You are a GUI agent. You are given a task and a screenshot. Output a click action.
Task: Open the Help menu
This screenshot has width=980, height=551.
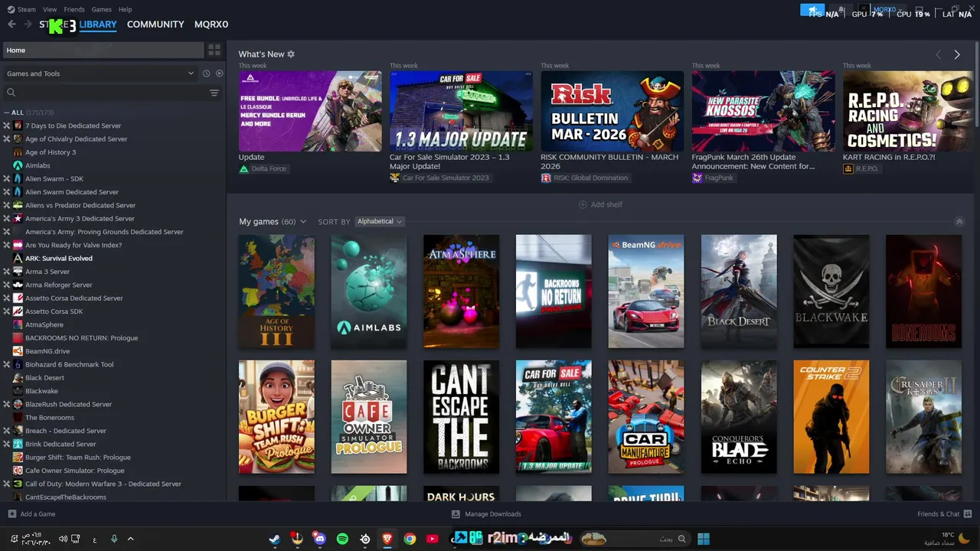click(x=126, y=9)
